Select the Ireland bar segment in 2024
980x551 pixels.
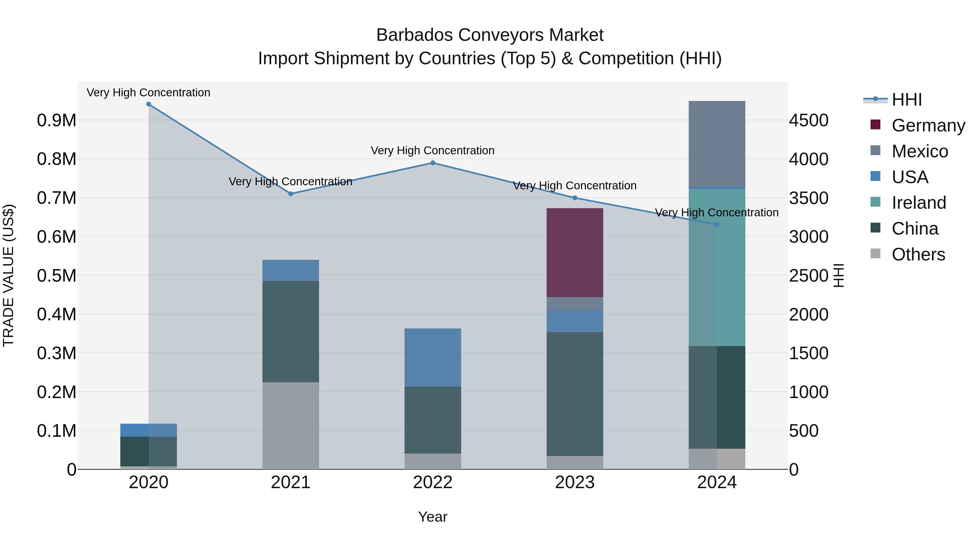pyautogui.click(x=717, y=267)
